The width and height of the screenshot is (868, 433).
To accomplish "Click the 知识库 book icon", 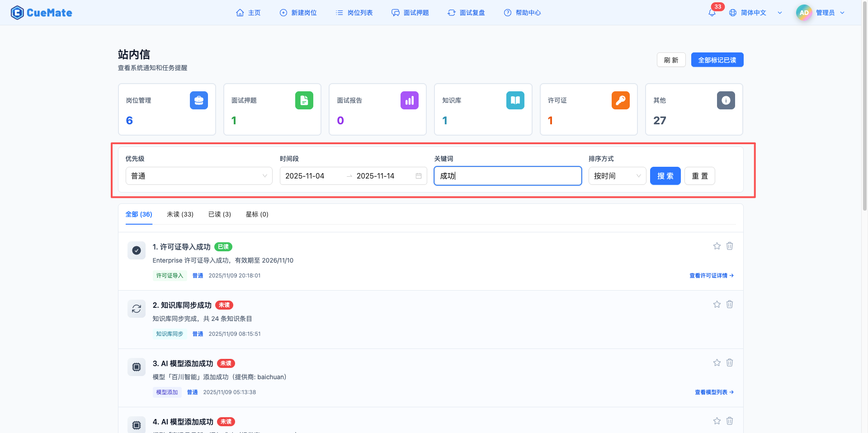I will (x=515, y=100).
